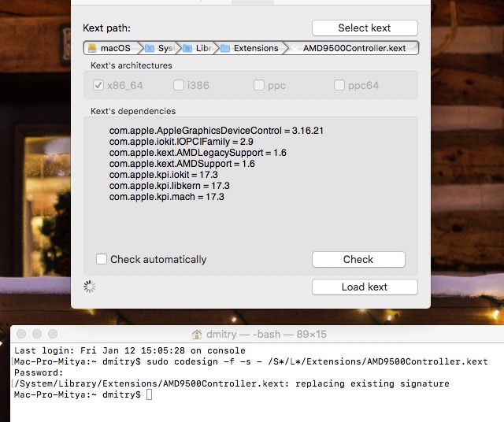Image resolution: width=504 pixels, height=422 pixels.
Task: Select AMD9500Controller.kext in the path bar
Action: coord(354,48)
